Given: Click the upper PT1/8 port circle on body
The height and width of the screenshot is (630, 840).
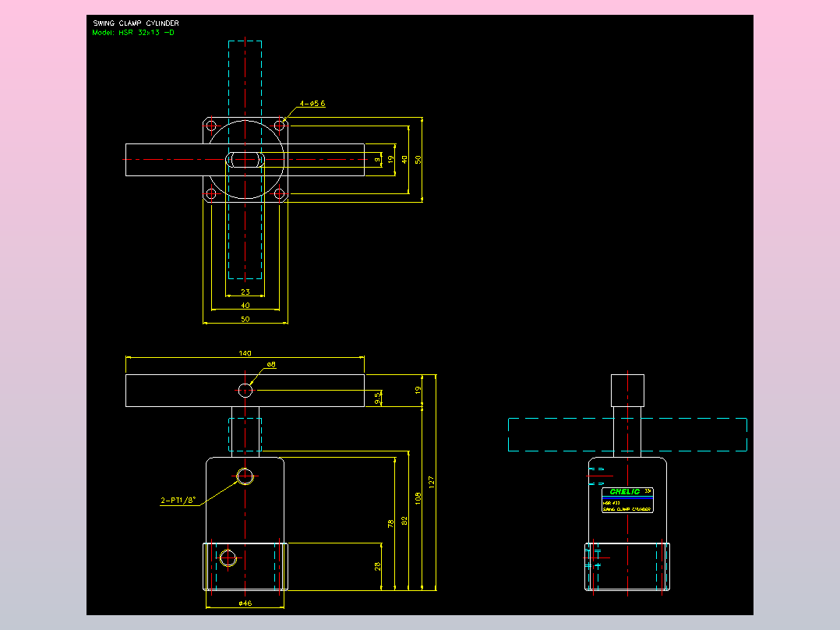Looking at the screenshot, I should tap(245, 476).
